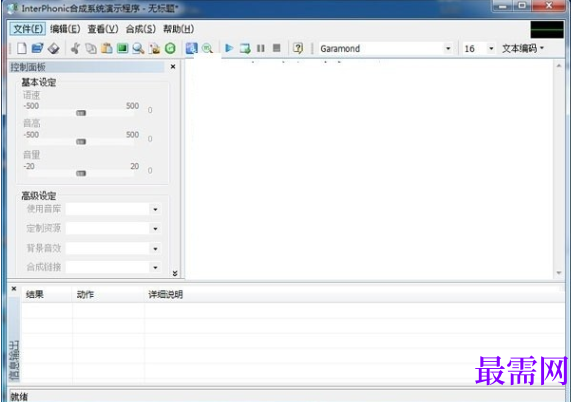Close the 控制面板 panel
The width and height of the screenshot is (587, 402).
[173, 67]
